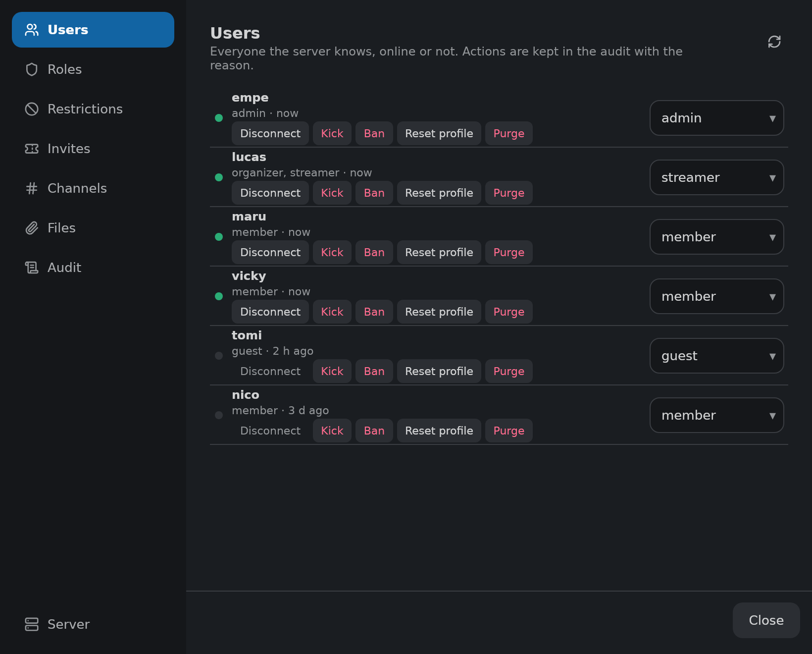Image resolution: width=812 pixels, height=654 pixels.
Task: Click the paperclip Files icon
Action: click(32, 228)
